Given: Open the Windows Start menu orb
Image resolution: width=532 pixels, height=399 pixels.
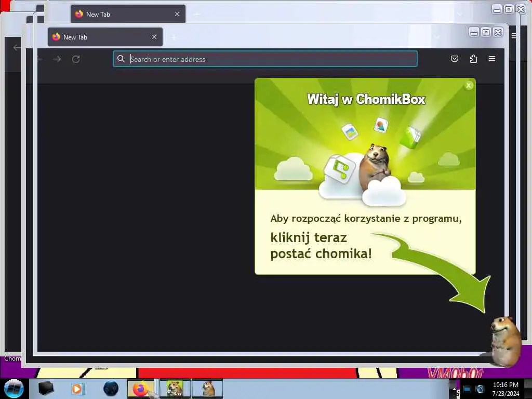Looking at the screenshot, I should pos(14,389).
